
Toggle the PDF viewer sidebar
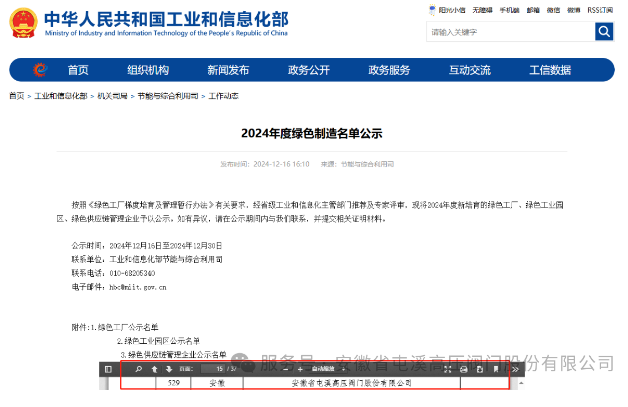pyautogui.click(x=108, y=369)
